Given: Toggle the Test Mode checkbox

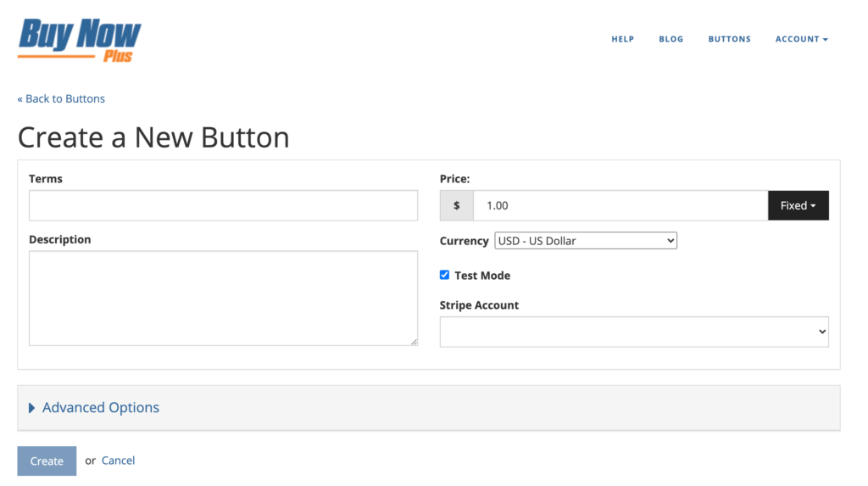Looking at the screenshot, I should [444, 275].
